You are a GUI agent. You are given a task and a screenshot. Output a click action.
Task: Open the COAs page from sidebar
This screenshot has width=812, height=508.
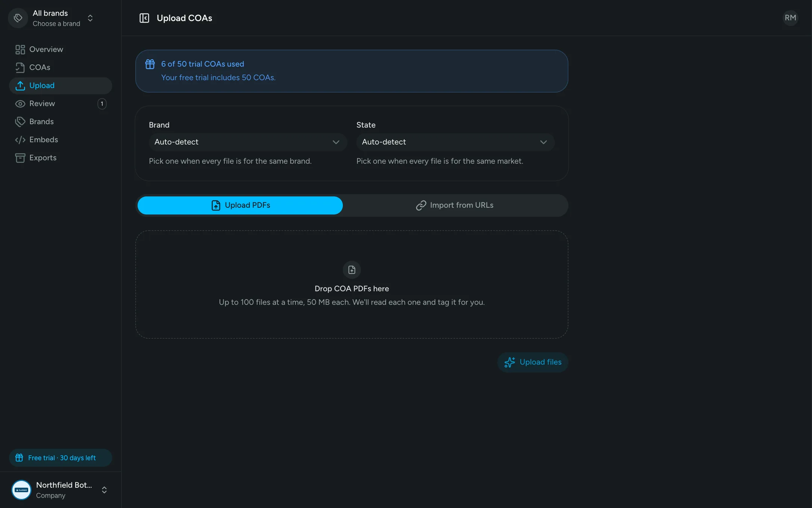[61, 67]
